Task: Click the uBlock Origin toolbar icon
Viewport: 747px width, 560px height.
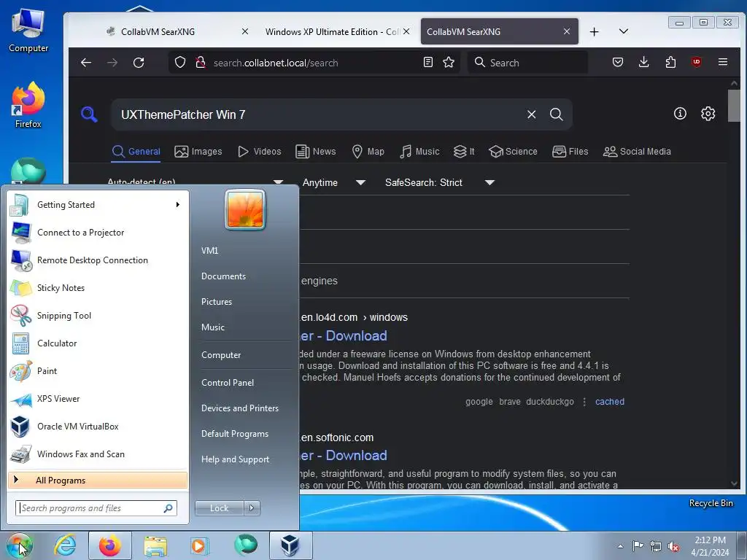Action: [697, 63]
